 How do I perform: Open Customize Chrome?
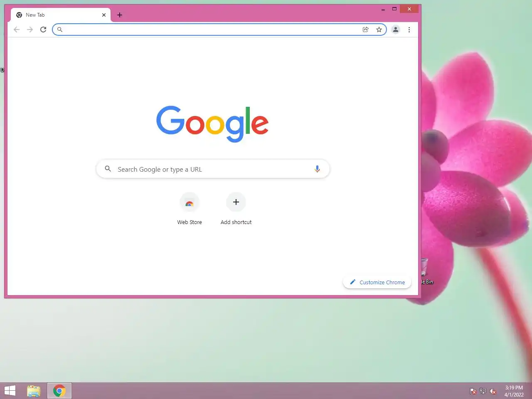(x=377, y=282)
